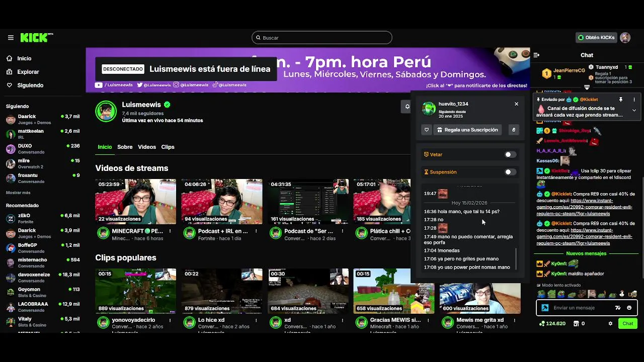Open TikTok @Luismeewis banner link
The image size is (644, 362).
click(229, 85)
